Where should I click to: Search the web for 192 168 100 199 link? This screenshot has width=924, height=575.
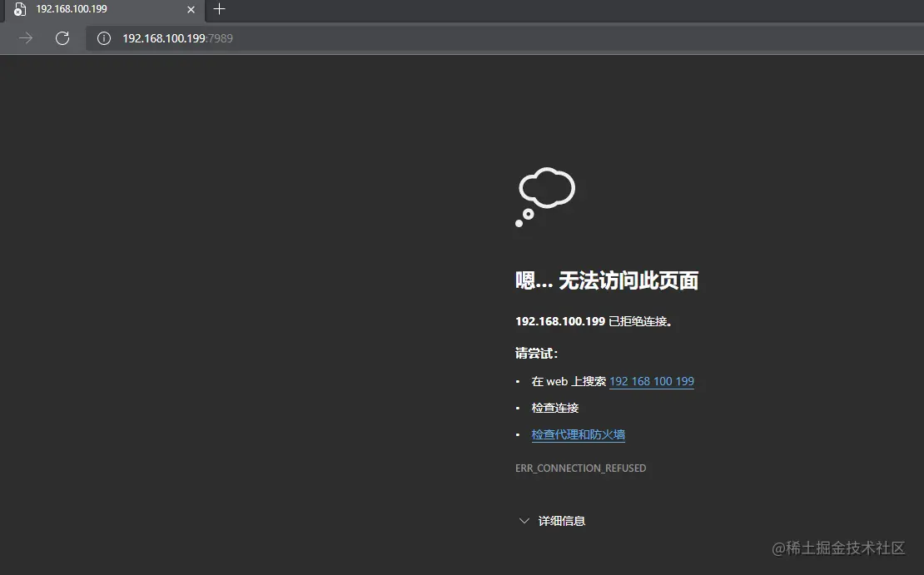click(652, 381)
